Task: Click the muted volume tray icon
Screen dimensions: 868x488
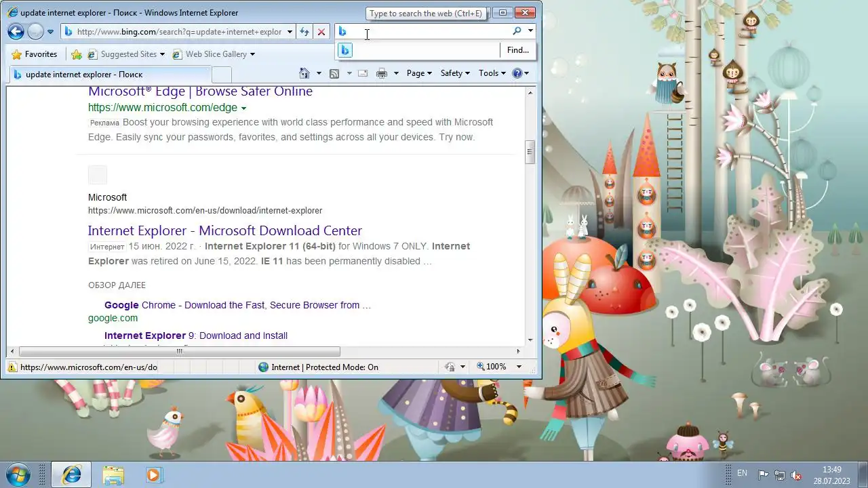Action: pyautogui.click(x=797, y=475)
